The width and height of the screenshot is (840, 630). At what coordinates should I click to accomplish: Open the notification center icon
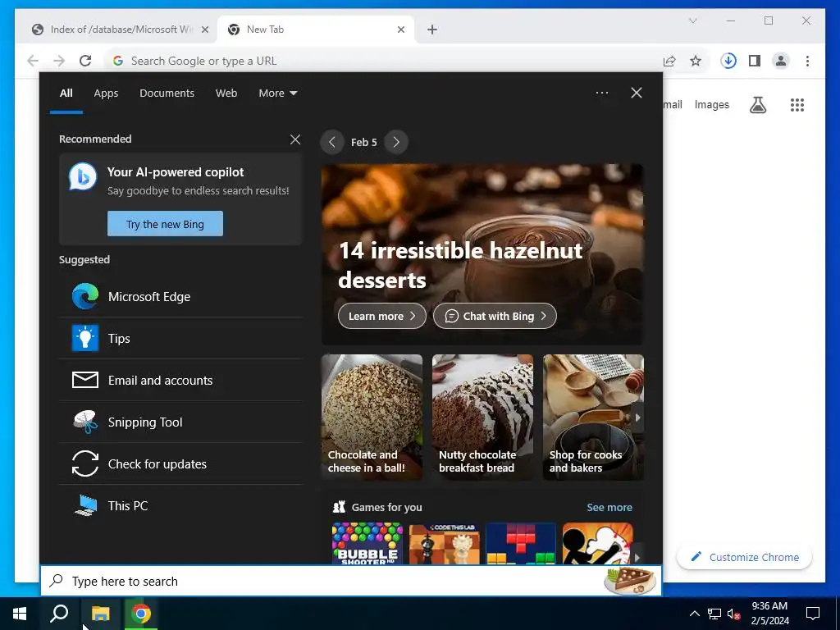pyautogui.click(x=813, y=614)
